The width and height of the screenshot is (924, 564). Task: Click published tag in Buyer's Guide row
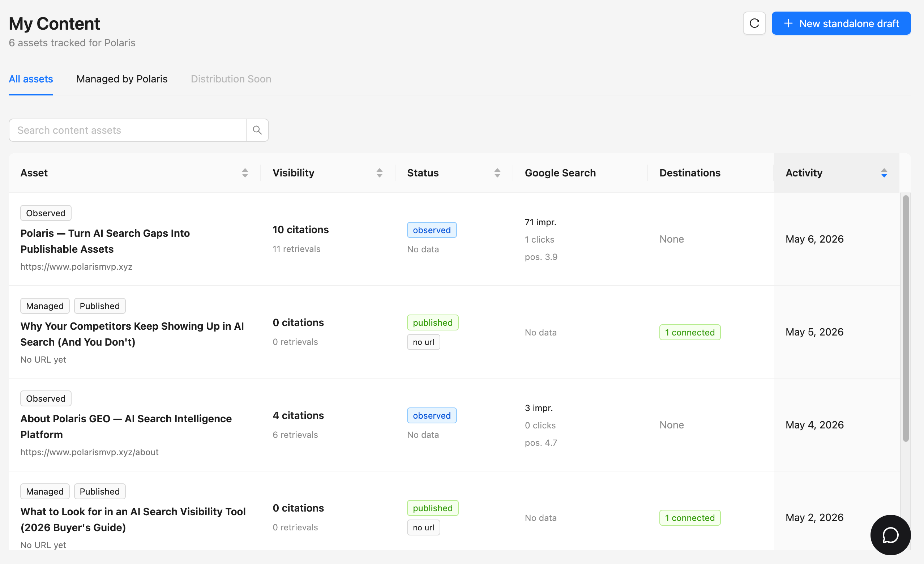pyautogui.click(x=432, y=508)
